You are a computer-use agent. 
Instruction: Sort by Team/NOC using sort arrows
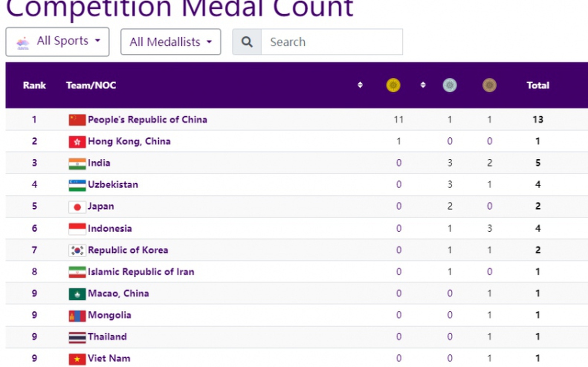click(360, 85)
